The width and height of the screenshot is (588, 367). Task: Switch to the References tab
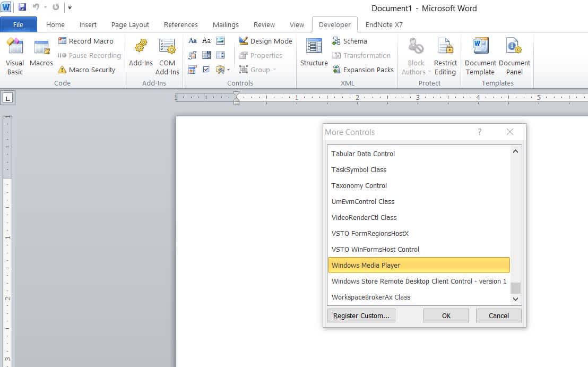pos(181,24)
